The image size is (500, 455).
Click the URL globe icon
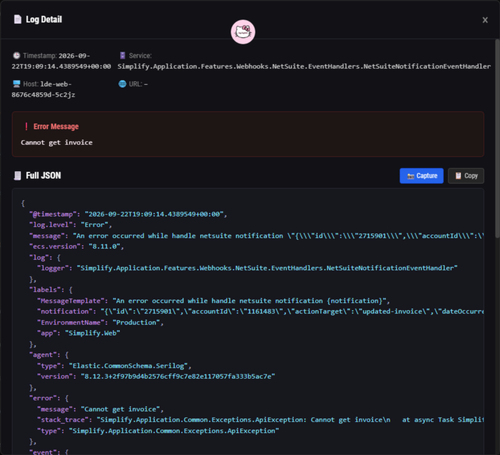122,84
